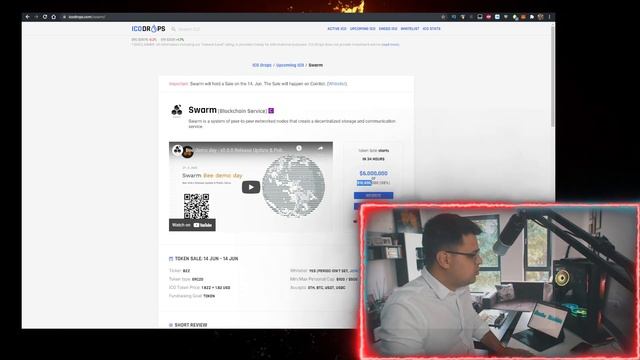
Task: Click the 'TOKEN SALE: 14 JUN – 14 JUN' heading
Action: coord(207,259)
